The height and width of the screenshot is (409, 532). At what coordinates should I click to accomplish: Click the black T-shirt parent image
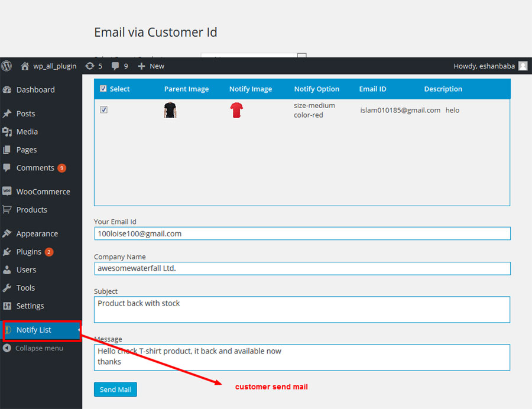[170, 110]
